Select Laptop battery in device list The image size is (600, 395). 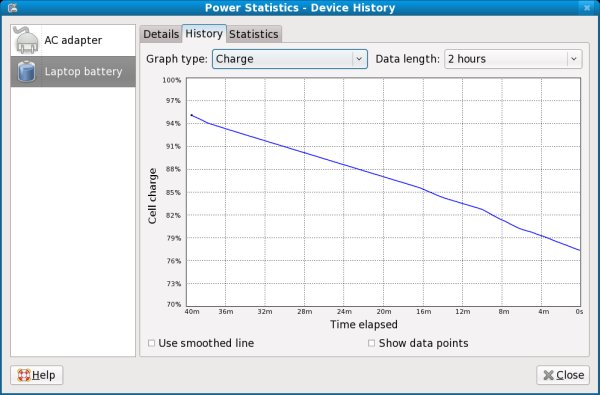[x=73, y=72]
